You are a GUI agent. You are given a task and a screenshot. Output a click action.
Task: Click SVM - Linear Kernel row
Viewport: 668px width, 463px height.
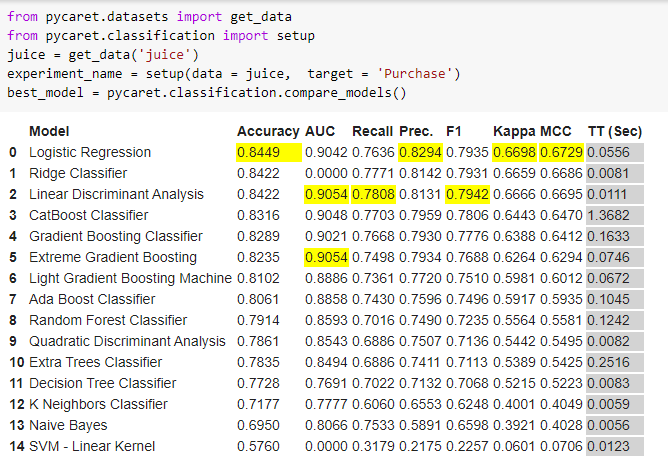326,446
